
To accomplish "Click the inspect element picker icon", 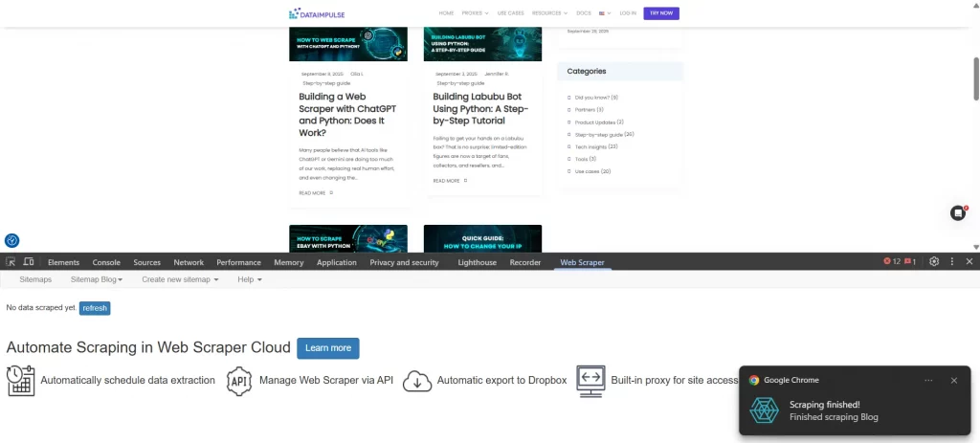I will (x=11, y=262).
